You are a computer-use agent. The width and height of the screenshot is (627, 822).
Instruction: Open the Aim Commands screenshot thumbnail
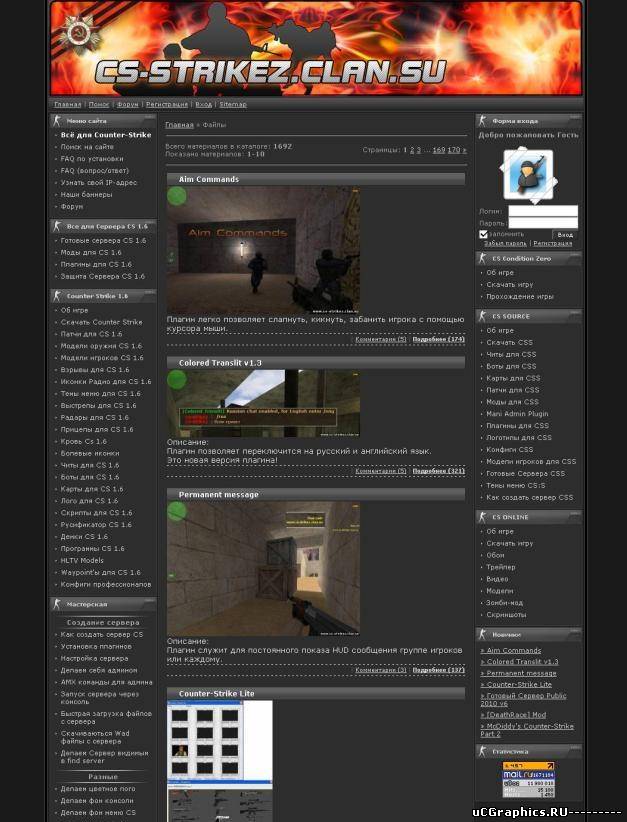point(263,250)
